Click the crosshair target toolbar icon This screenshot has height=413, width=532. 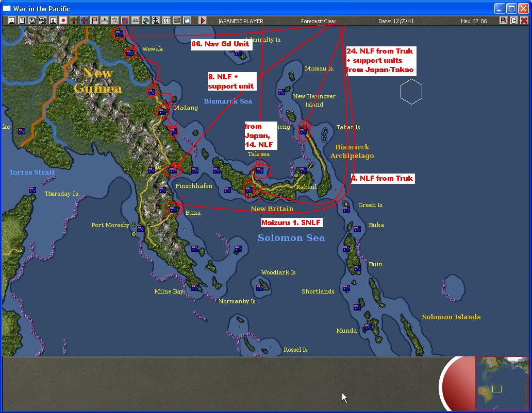click(x=156, y=21)
